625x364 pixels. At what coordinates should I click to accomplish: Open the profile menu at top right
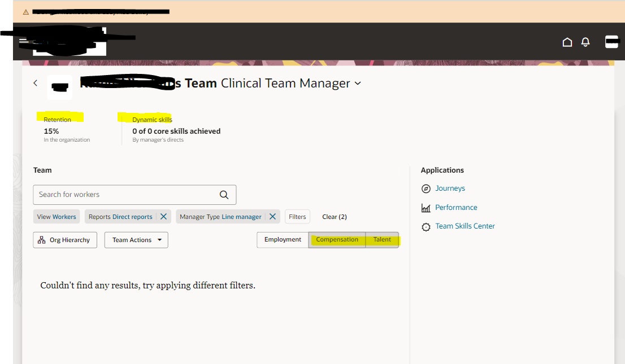(x=611, y=42)
